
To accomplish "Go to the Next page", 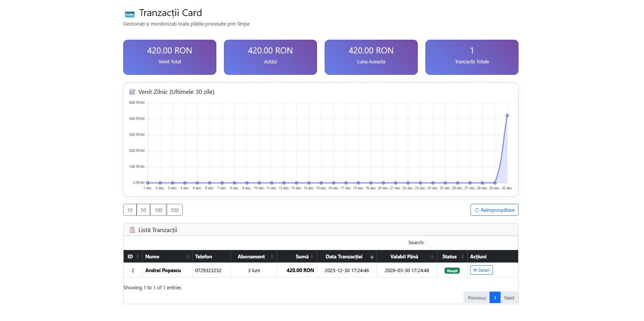I will point(509,298).
